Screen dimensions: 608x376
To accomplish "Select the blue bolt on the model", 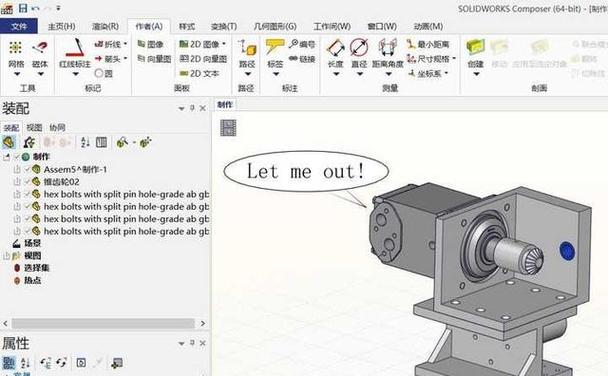I will click(567, 251).
